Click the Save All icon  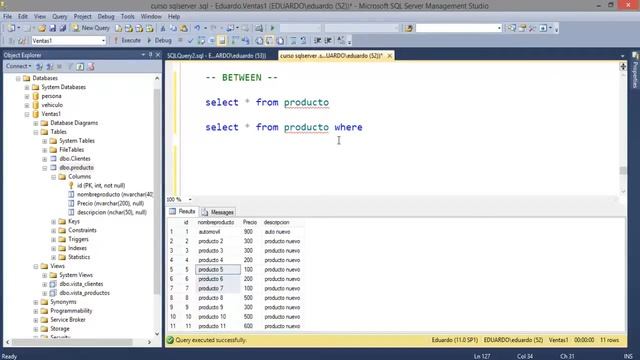63,28
